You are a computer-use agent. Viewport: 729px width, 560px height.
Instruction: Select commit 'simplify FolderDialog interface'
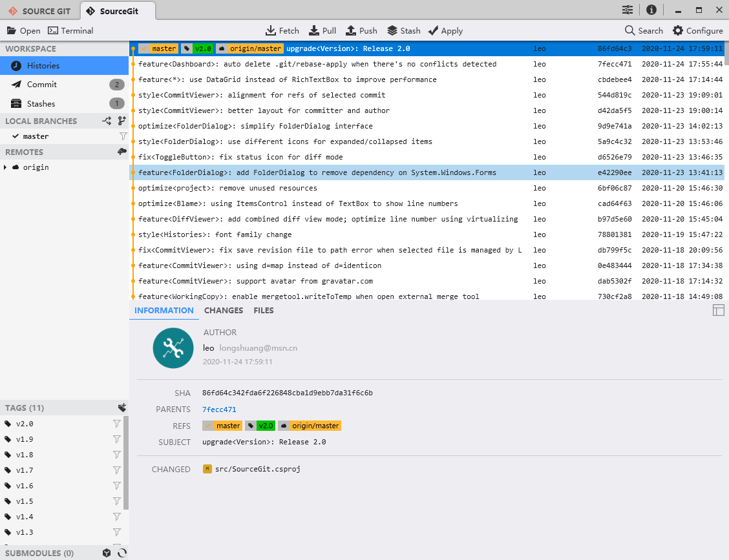click(427, 126)
